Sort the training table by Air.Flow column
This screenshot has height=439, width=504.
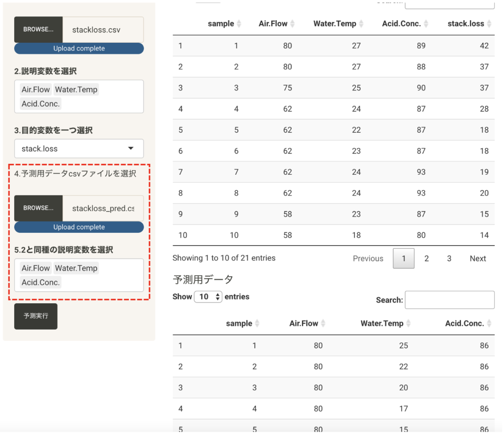coord(275,23)
